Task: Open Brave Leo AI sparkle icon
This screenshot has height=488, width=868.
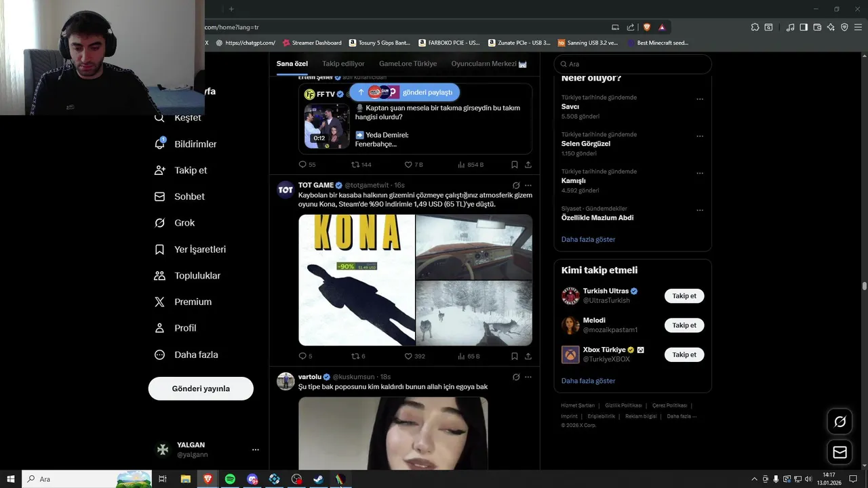Action: pos(831,27)
